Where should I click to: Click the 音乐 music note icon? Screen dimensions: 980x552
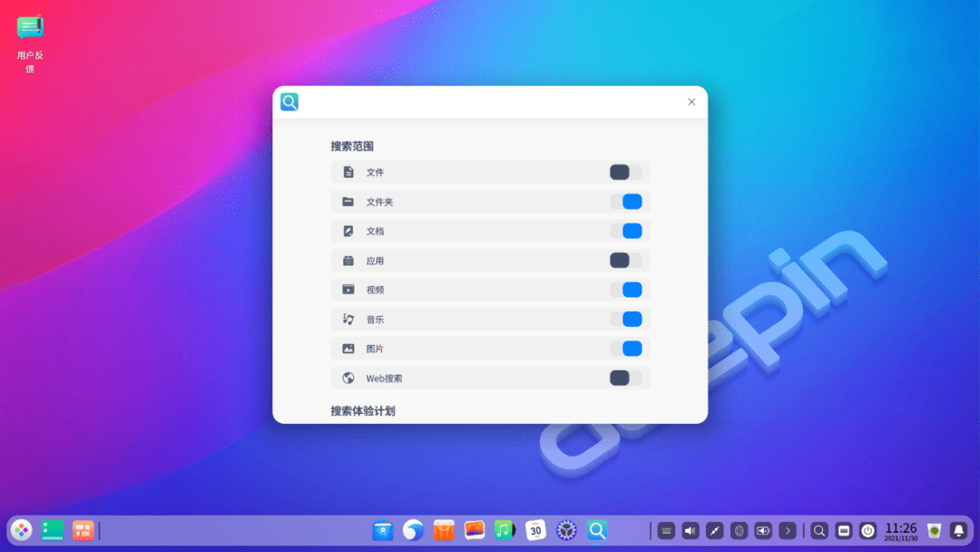point(348,319)
